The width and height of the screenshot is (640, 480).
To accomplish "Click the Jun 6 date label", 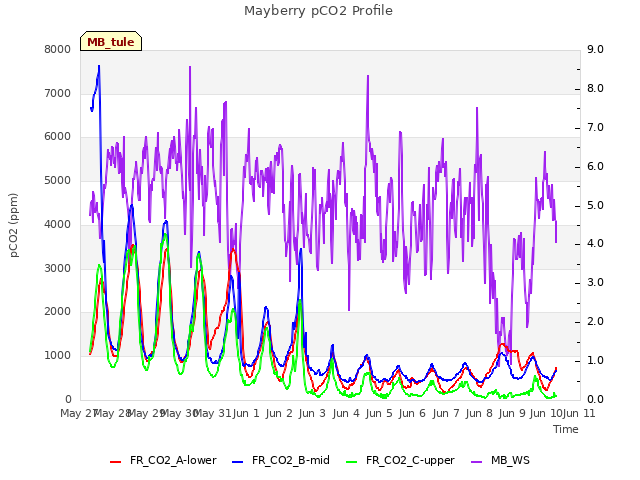I will pyautogui.click(x=412, y=413).
